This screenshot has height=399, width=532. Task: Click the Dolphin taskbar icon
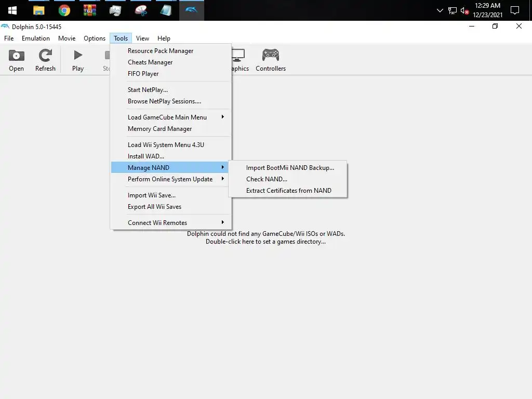[x=191, y=10]
